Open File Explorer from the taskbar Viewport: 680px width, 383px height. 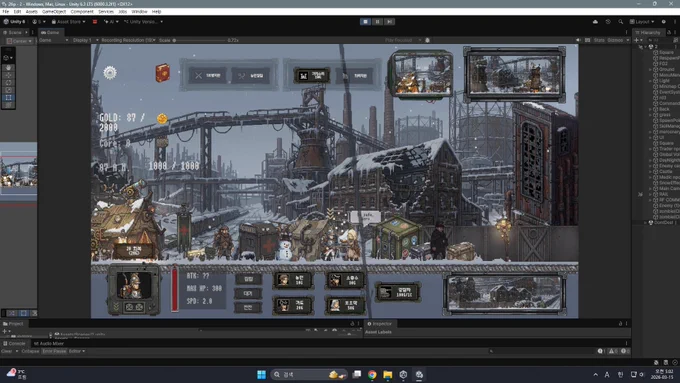[x=387, y=374]
